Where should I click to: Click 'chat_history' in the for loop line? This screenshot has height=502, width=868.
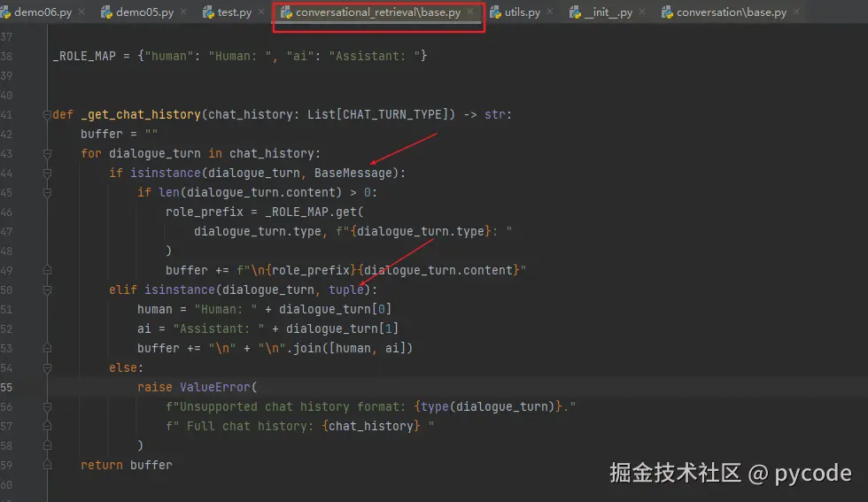[x=272, y=153]
